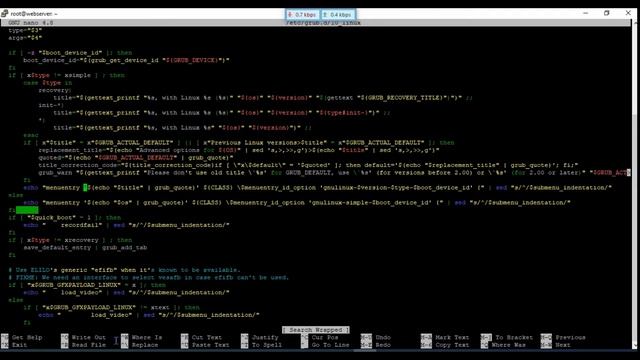This screenshot has height=360, width=640.
Task: Click the Paste Text shortcut label
Action: click(x=211, y=345)
